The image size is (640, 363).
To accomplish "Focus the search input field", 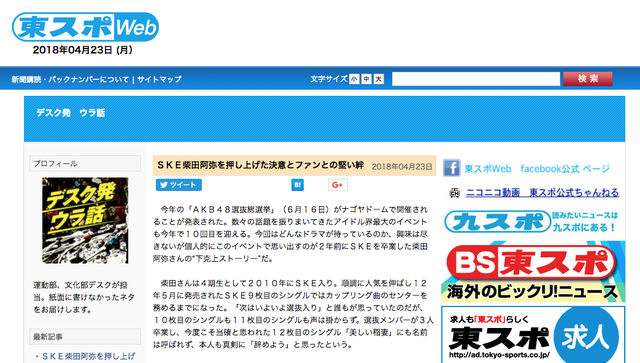I will pos(476,79).
